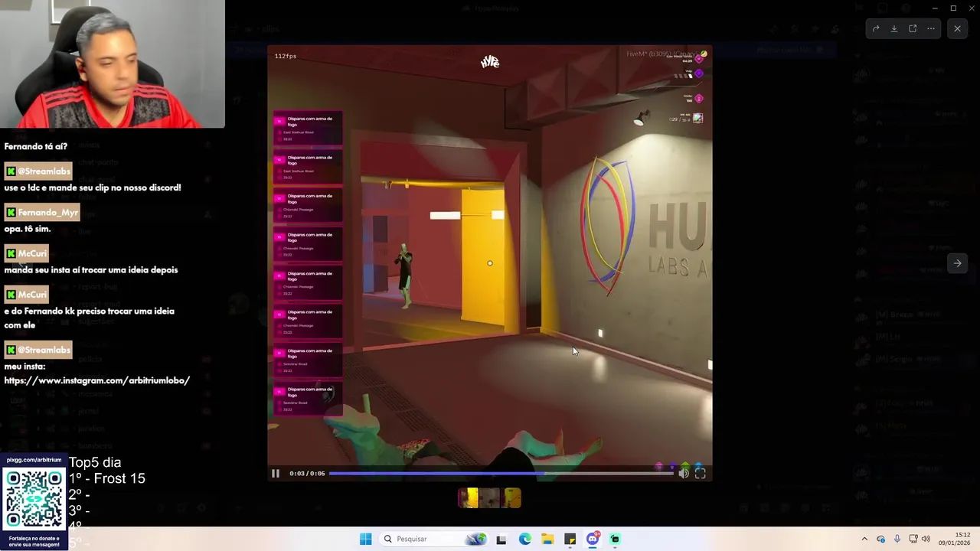The width and height of the screenshot is (980, 551).
Task: Open clip in browser via external-link icon
Action: coord(913,28)
